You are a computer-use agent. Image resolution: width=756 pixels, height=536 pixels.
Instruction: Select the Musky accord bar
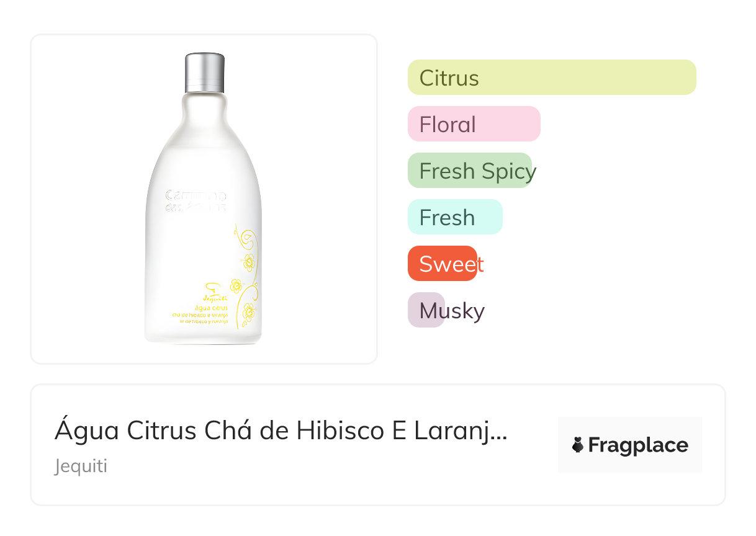click(x=426, y=310)
